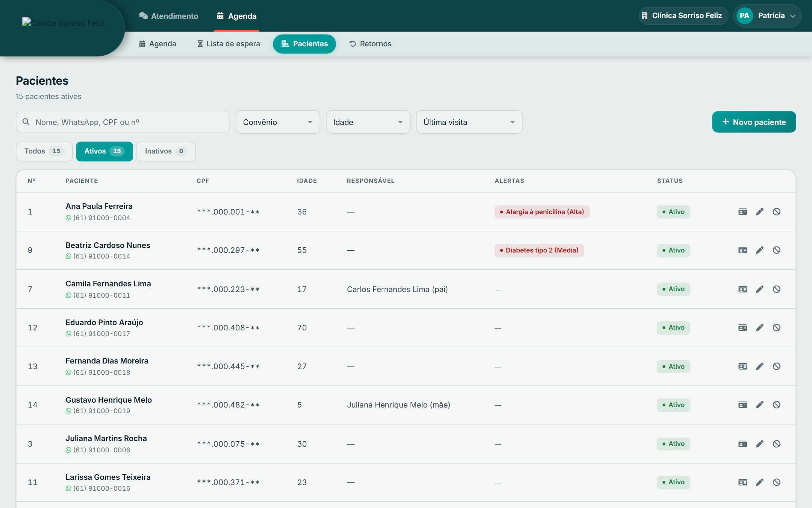Click the Idade column header
The height and width of the screenshot is (508, 812).
307,181
